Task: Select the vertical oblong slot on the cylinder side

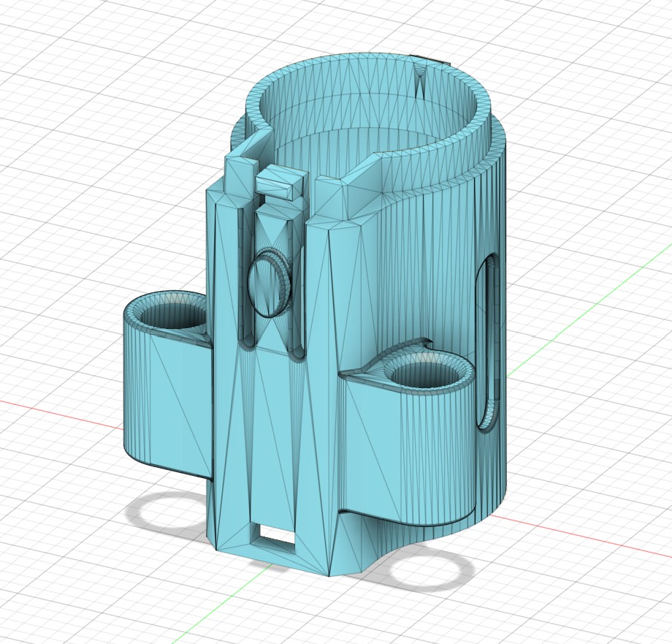Action: click(x=488, y=342)
